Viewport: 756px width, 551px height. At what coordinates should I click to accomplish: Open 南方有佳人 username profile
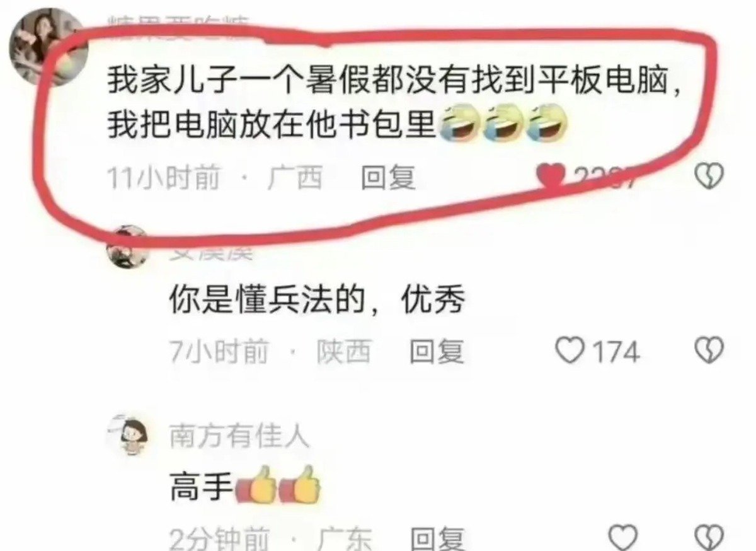click(239, 436)
